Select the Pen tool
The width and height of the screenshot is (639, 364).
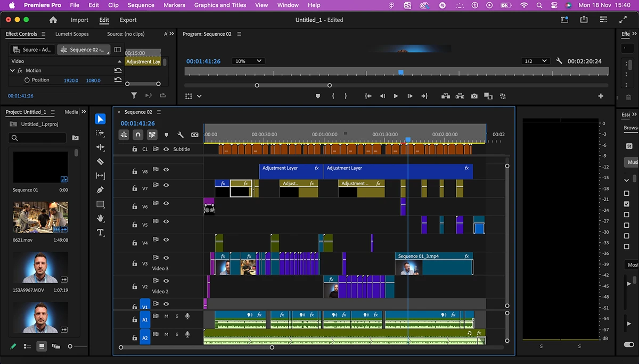pyautogui.click(x=100, y=190)
